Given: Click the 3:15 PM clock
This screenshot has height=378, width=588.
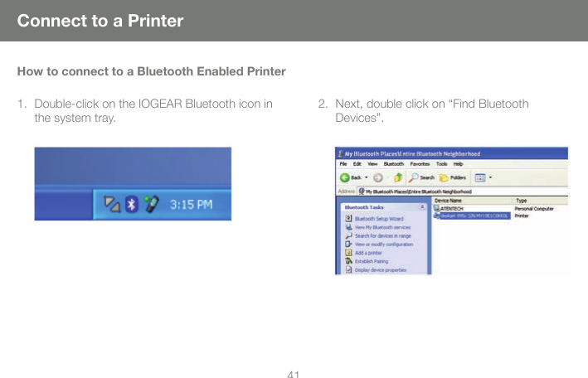Looking at the screenshot, I should coord(192,205).
